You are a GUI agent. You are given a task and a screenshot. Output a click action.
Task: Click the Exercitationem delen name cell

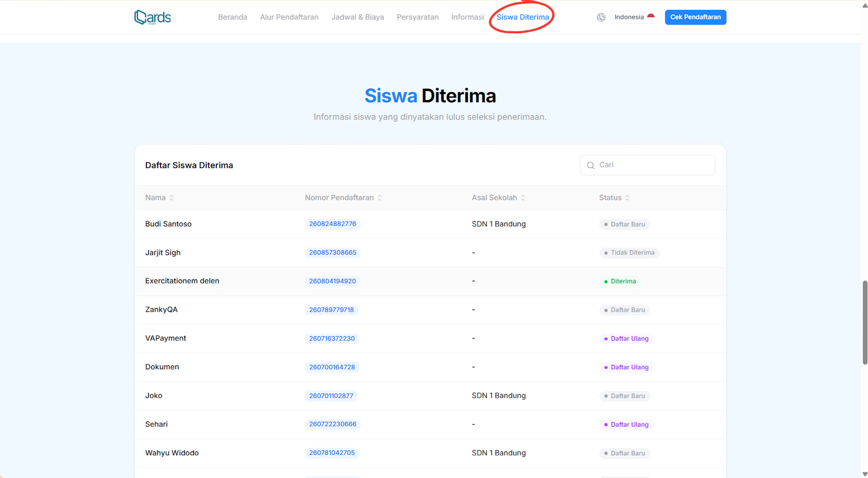tap(182, 281)
